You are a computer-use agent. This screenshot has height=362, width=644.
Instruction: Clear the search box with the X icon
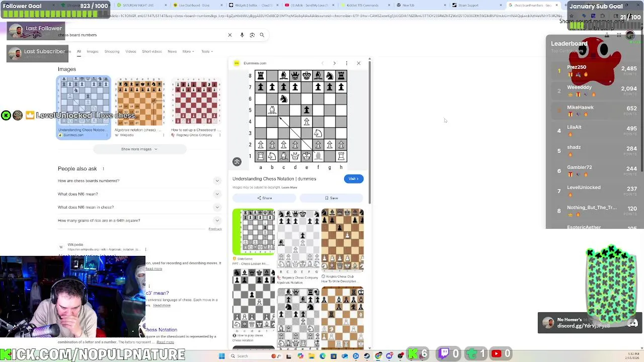pos(230,35)
